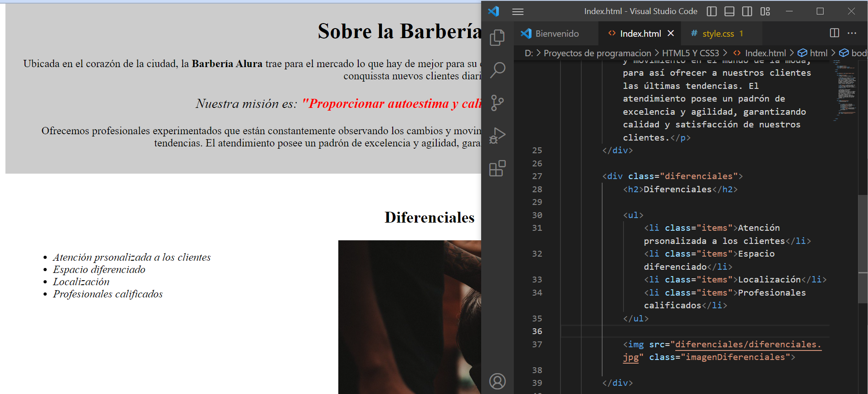
Task: Select the Index.html editor tab
Action: coord(640,34)
